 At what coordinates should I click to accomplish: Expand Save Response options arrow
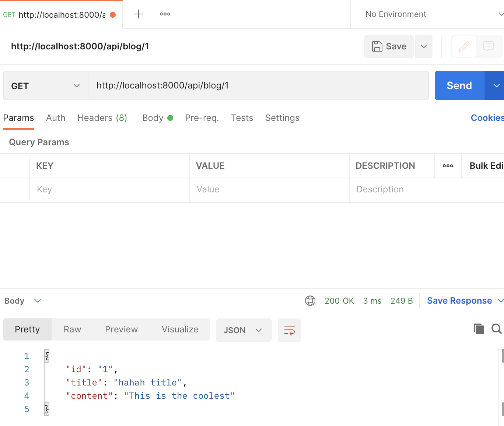click(500, 301)
